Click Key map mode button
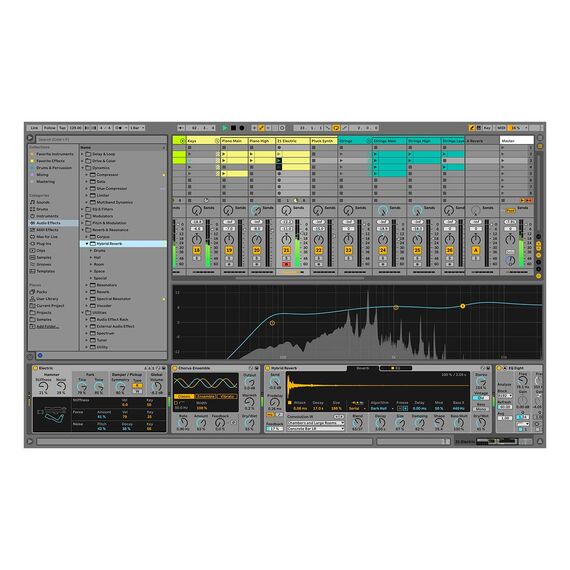The height and width of the screenshot is (570, 570). 487,128
